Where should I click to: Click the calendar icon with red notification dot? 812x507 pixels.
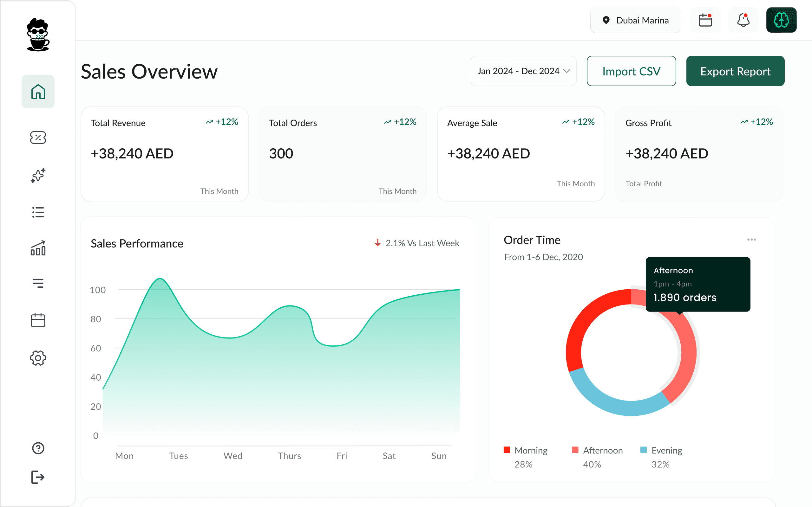705,20
